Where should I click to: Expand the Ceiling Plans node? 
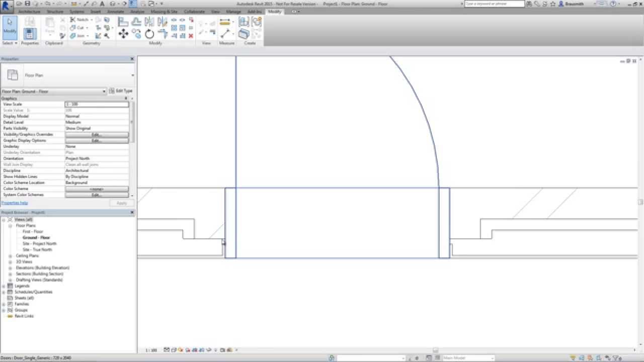(x=10, y=256)
